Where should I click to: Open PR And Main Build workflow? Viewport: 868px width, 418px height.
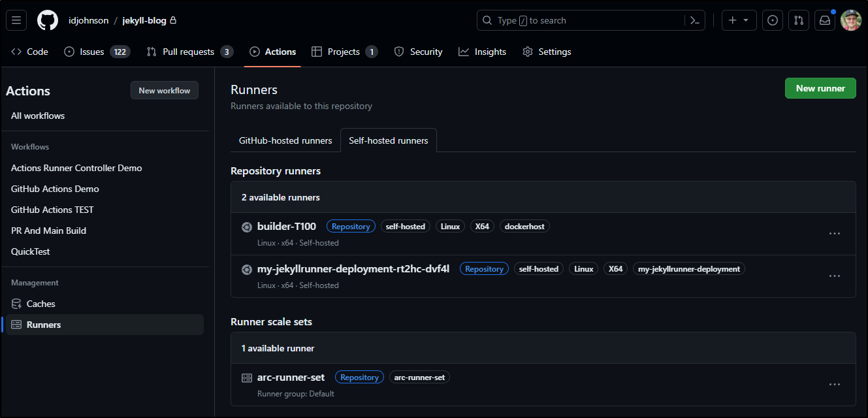click(x=48, y=231)
